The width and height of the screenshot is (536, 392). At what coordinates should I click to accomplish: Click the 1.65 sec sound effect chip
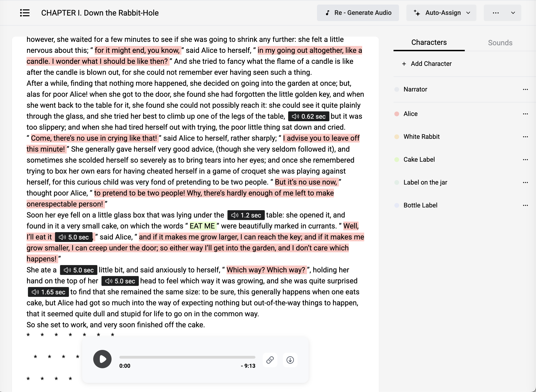(x=49, y=292)
